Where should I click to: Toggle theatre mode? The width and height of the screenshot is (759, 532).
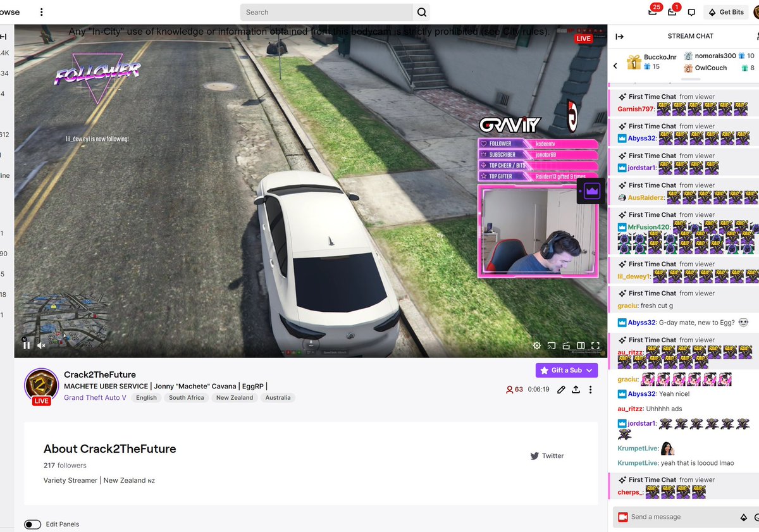(581, 345)
